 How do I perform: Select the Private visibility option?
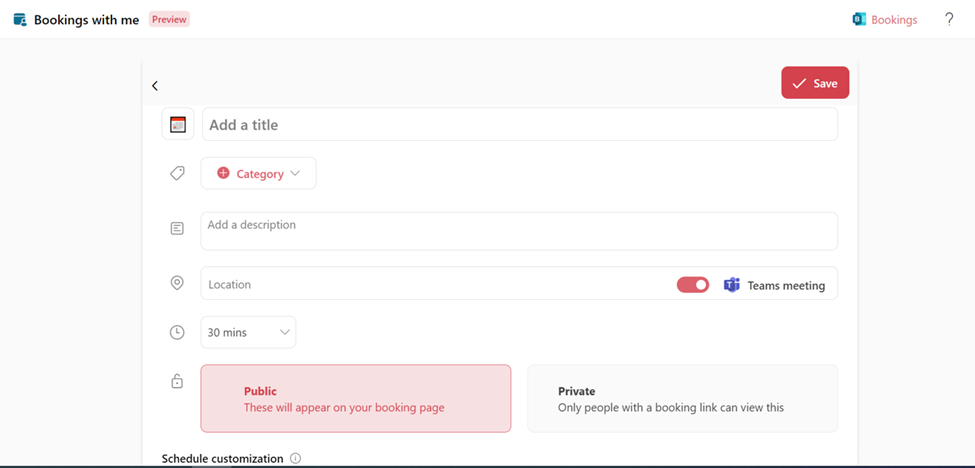coord(682,398)
